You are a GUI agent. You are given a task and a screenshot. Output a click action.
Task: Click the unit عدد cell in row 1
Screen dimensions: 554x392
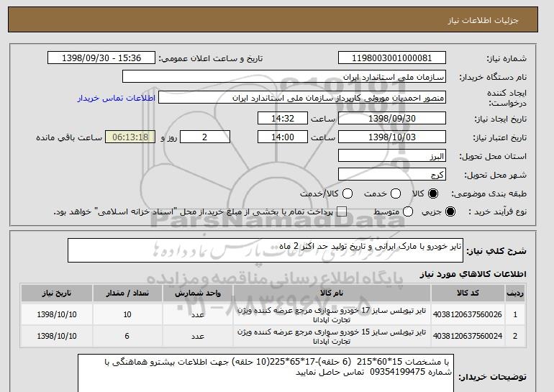pyautogui.click(x=198, y=314)
